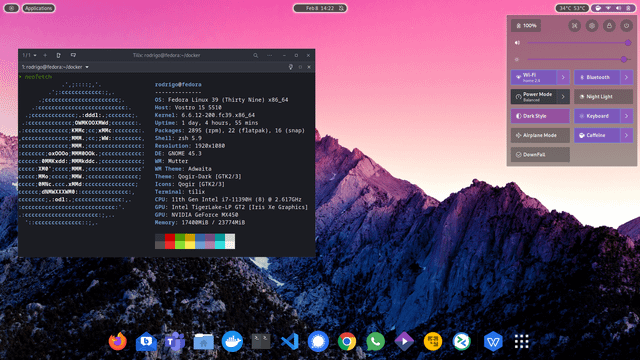
Task: Enable Airplane Mode
Action: 540,135
